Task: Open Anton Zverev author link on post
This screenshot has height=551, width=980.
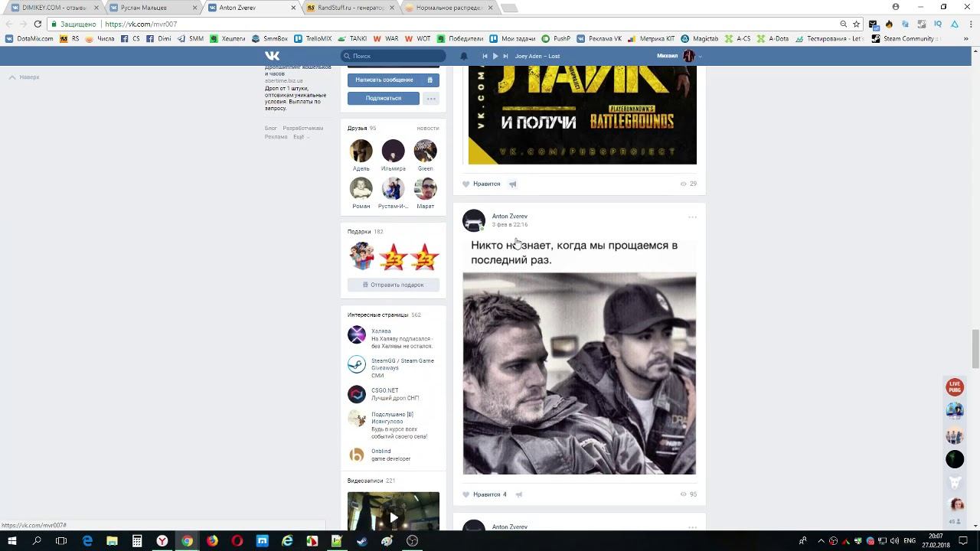Action: (510, 216)
